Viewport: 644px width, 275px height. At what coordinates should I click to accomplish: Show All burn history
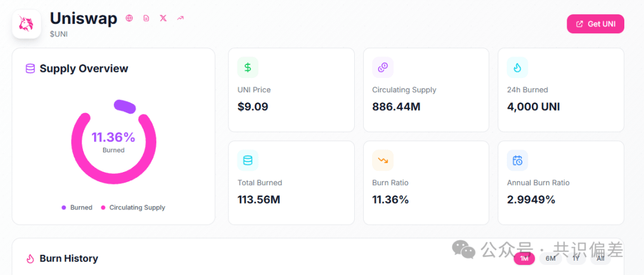click(600, 258)
